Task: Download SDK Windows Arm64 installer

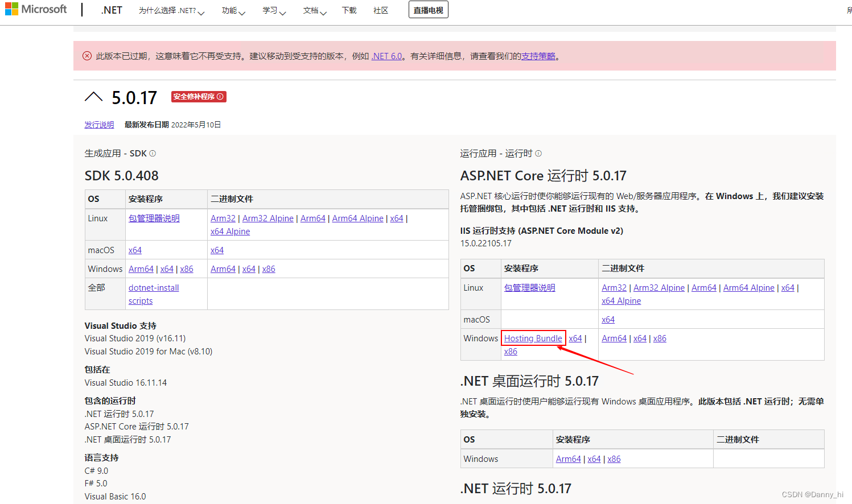Action: tap(141, 269)
